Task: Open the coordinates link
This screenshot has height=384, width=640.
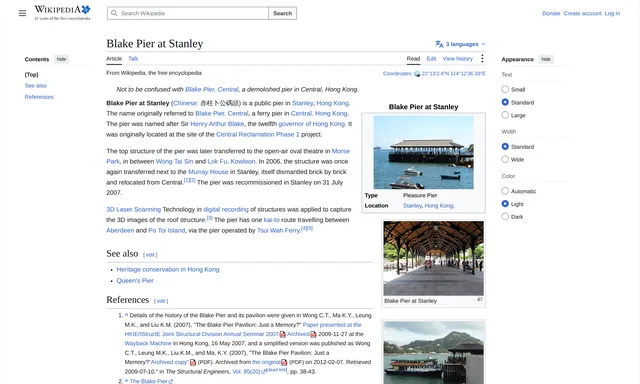Action: (453, 74)
